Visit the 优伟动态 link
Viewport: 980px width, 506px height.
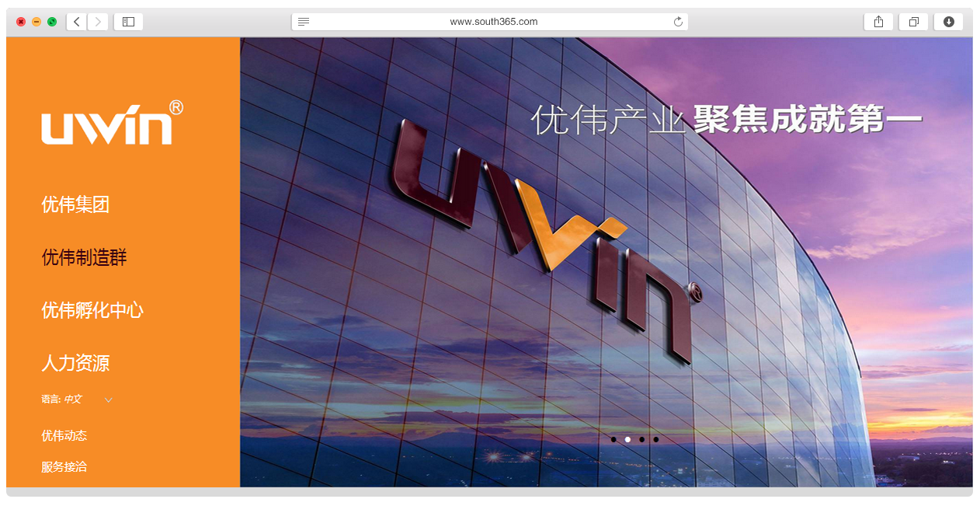tap(64, 436)
